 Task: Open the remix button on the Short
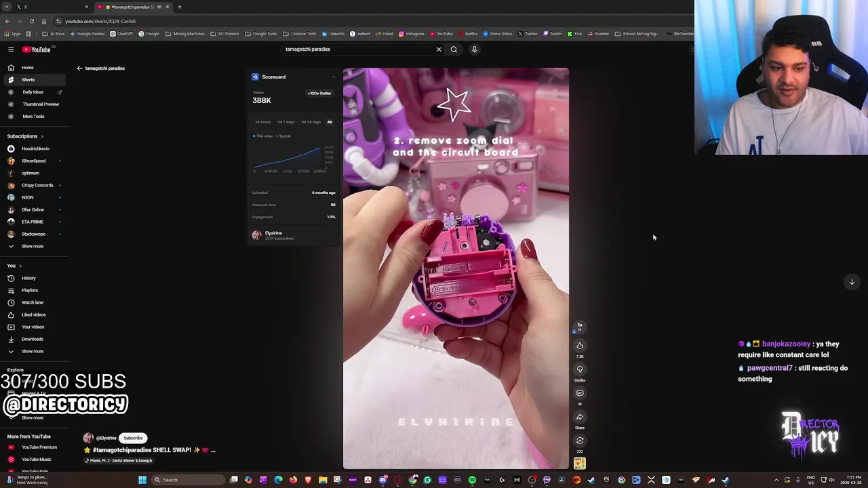[x=580, y=441]
